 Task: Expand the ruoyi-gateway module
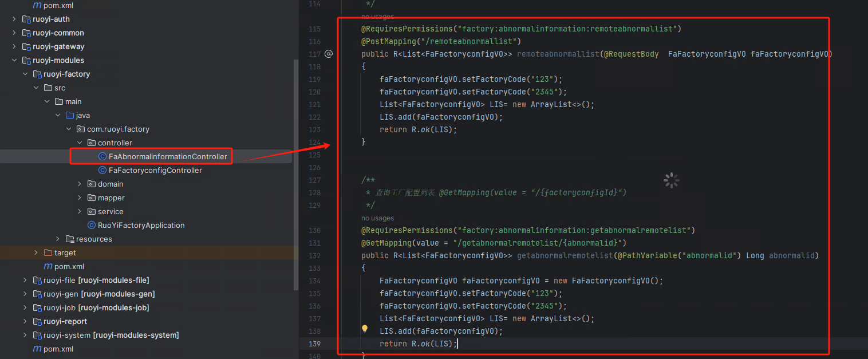click(14, 46)
